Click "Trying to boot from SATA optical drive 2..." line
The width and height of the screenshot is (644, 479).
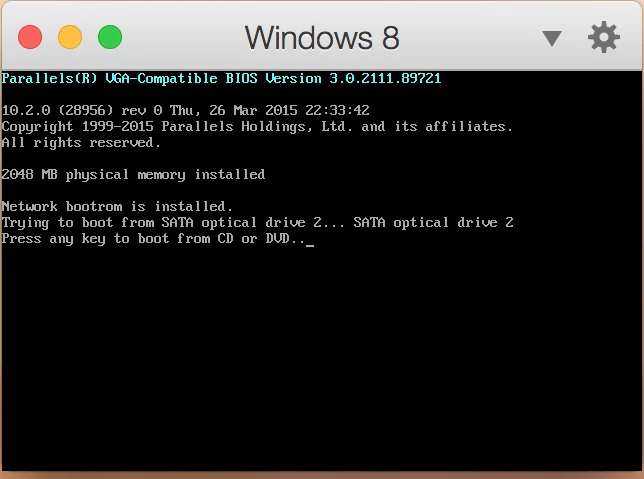258,222
